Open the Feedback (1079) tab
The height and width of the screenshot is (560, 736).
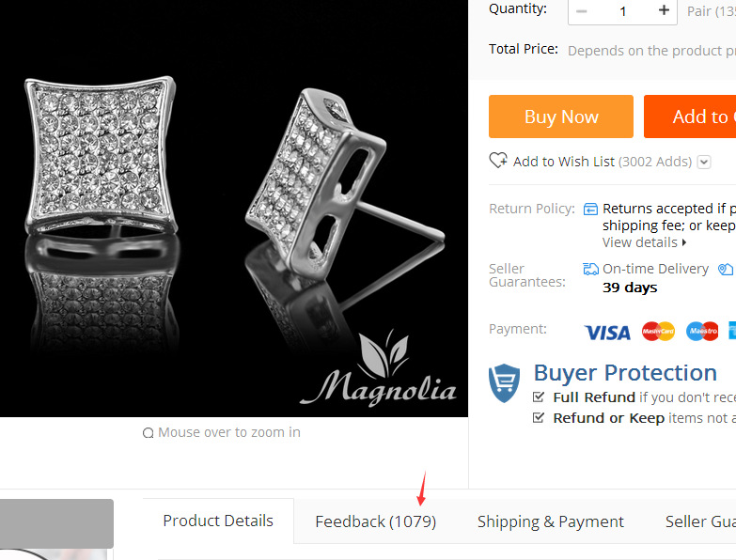[x=375, y=521]
